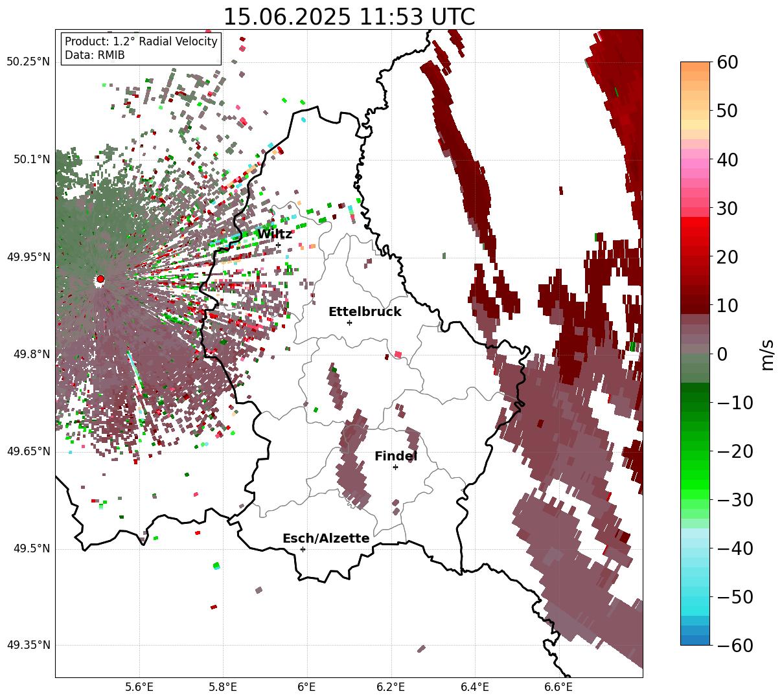Click the m/s colorbar unit label
Viewport: 782px width, 700px height.
[x=768, y=354]
